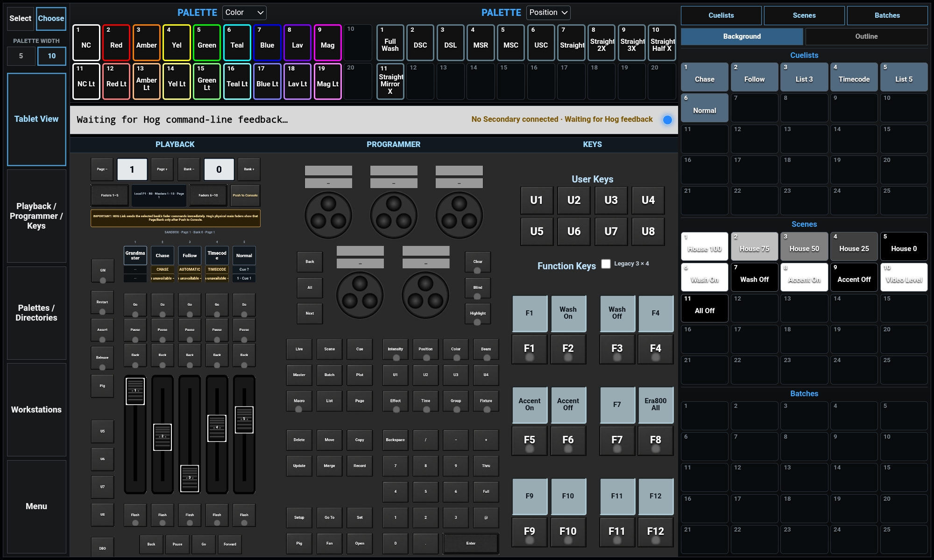Activate Choose mode
This screenshot has width=934, height=560.
point(51,19)
